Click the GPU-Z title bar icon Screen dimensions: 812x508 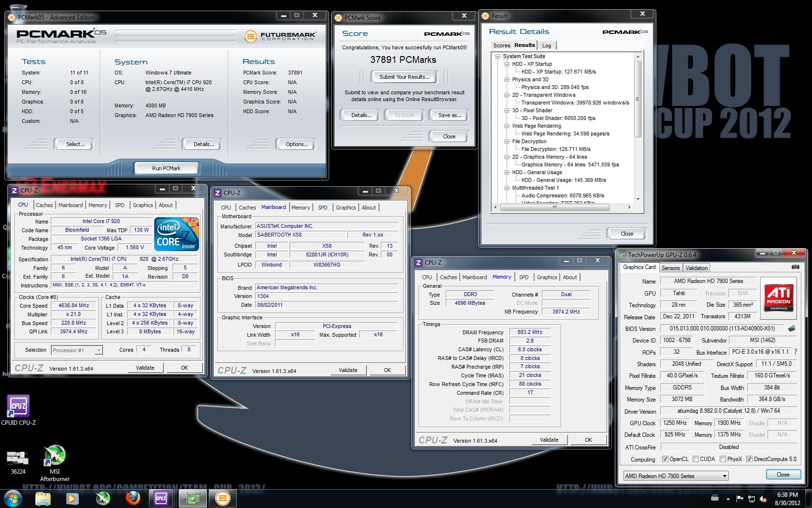point(623,254)
